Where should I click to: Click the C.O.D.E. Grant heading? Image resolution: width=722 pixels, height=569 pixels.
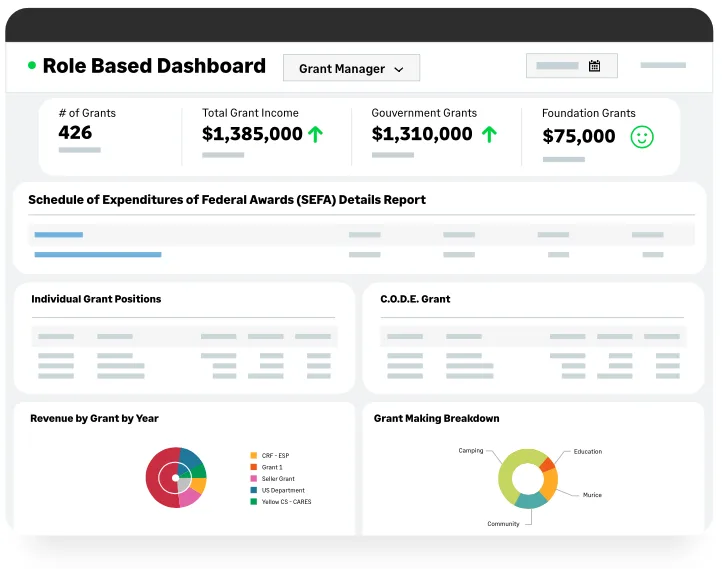pyautogui.click(x=415, y=299)
